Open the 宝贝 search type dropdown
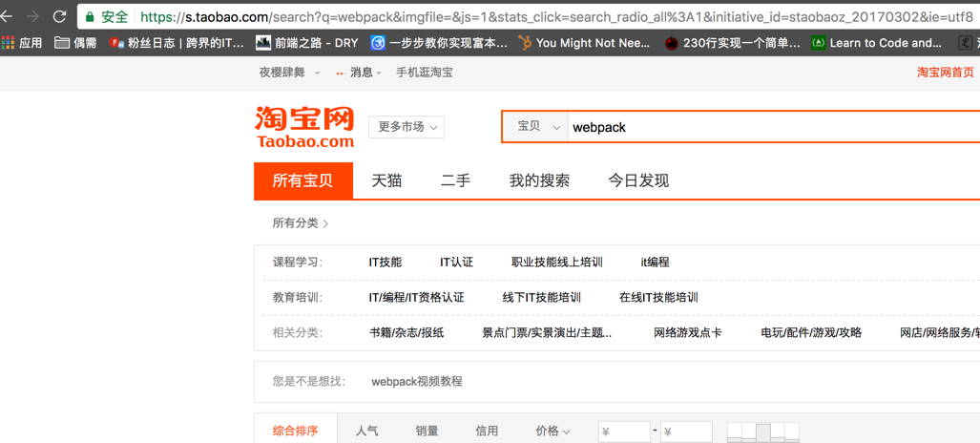This screenshot has height=443, width=980. tap(535, 127)
